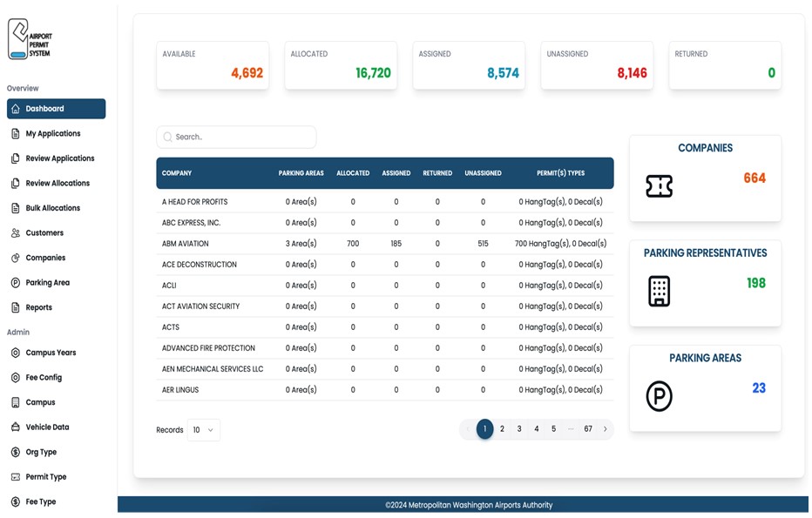Click the 3 Area(s) cell for ABM Aviation

(301, 244)
